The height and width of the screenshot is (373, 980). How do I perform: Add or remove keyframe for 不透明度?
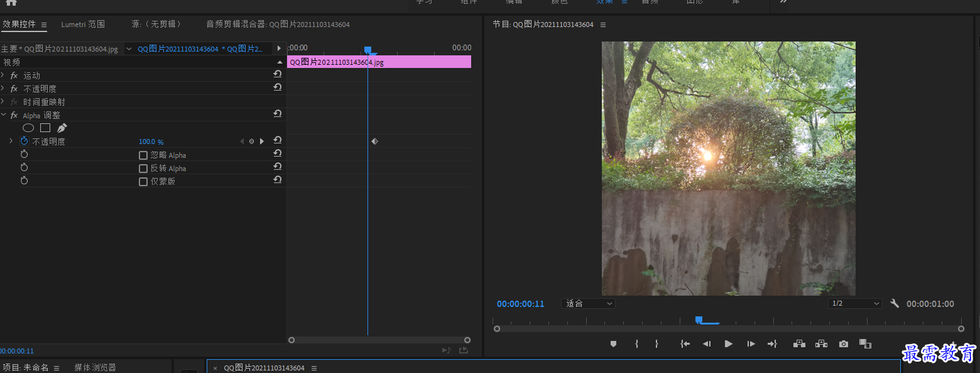click(252, 142)
